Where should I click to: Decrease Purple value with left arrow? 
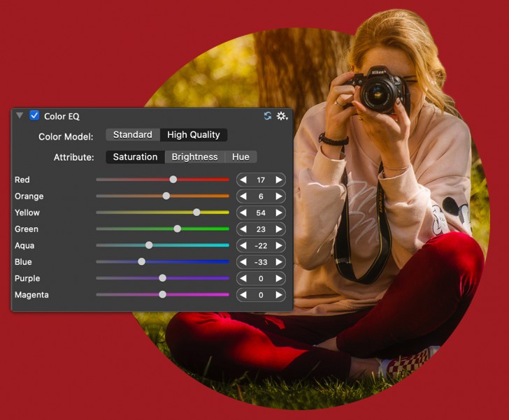click(x=243, y=278)
